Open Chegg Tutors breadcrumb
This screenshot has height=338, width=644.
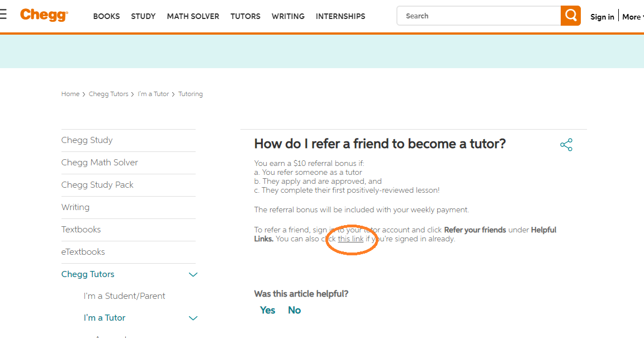pos(108,94)
